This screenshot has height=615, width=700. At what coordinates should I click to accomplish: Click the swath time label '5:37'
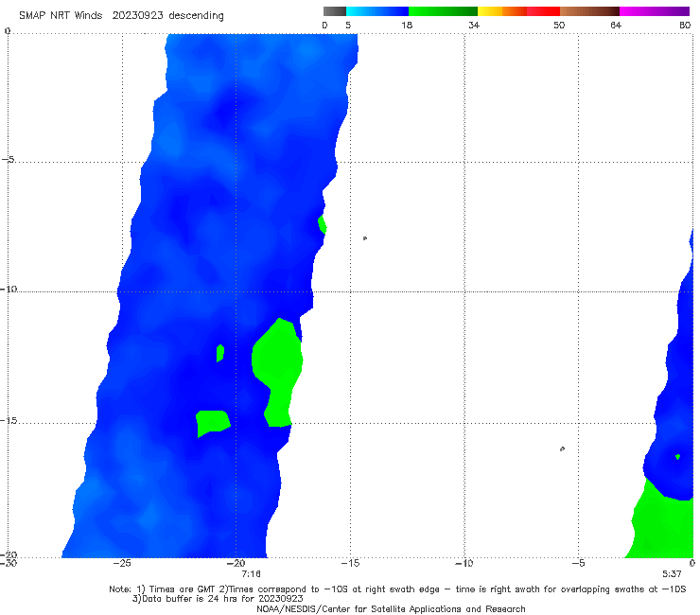tap(672, 574)
